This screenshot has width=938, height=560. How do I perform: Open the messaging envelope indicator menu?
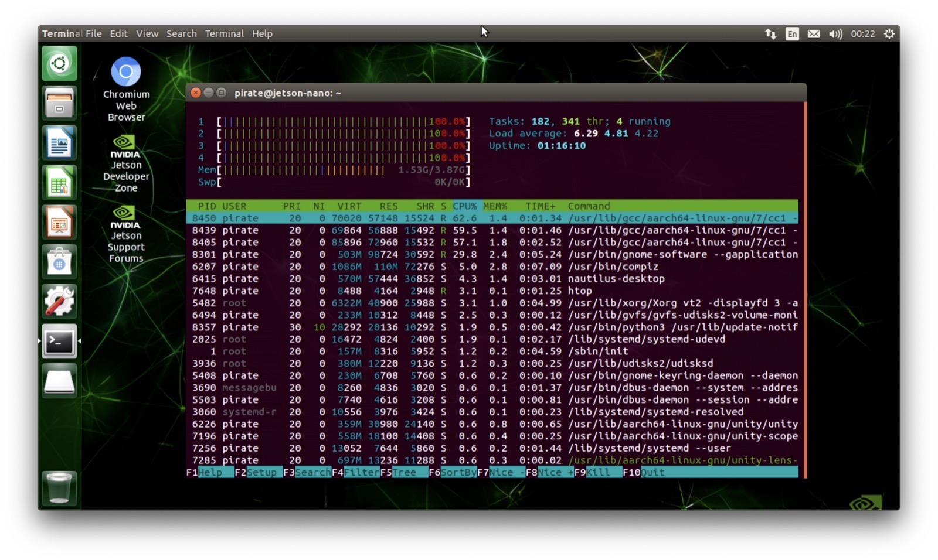click(x=814, y=33)
